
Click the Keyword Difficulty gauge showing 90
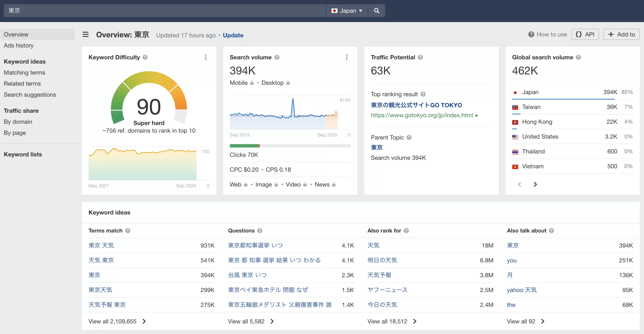click(149, 98)
